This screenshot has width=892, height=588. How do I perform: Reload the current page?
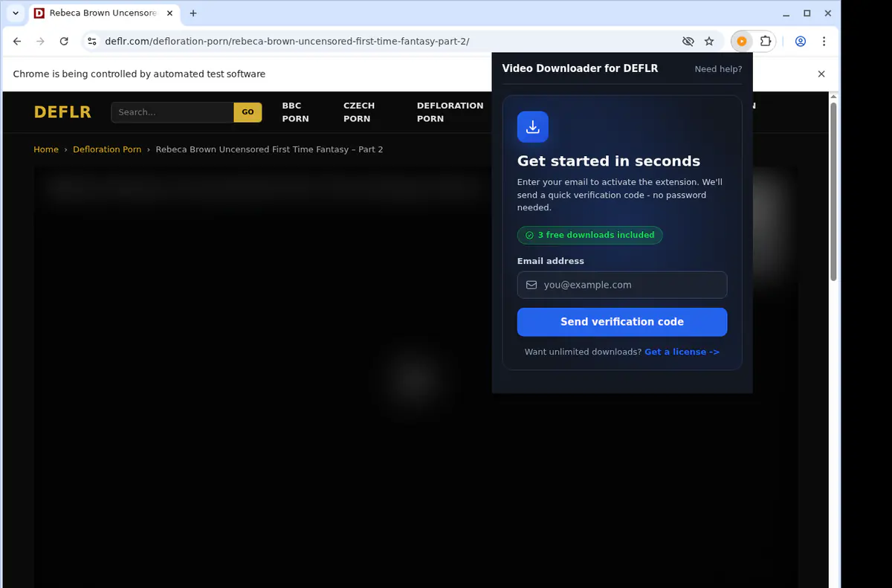64,42
